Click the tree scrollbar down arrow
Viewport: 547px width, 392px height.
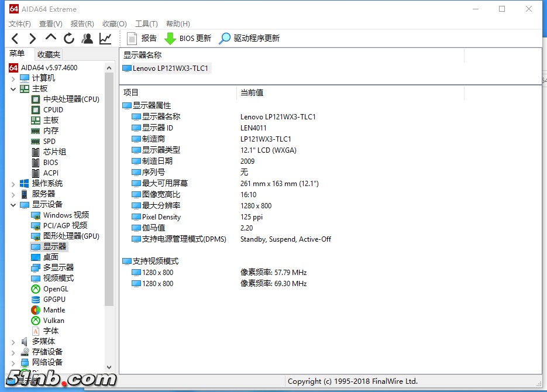[109, 367]
